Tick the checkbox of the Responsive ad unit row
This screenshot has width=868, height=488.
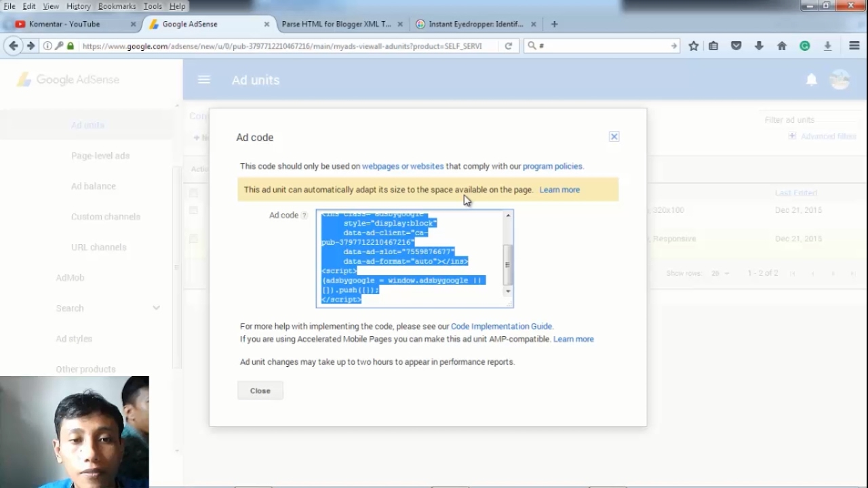pyautogui.click(x=194, y=239)
